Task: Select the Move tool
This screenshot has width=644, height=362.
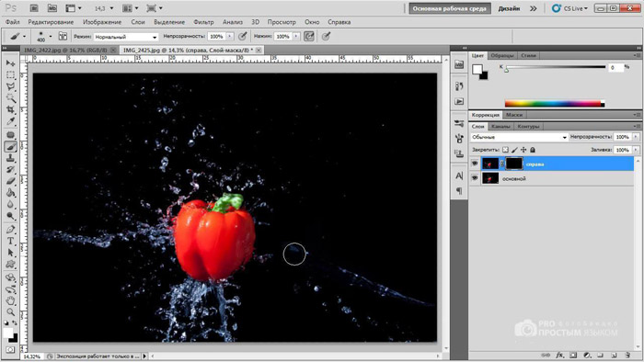Action: (x=11, y=63)
